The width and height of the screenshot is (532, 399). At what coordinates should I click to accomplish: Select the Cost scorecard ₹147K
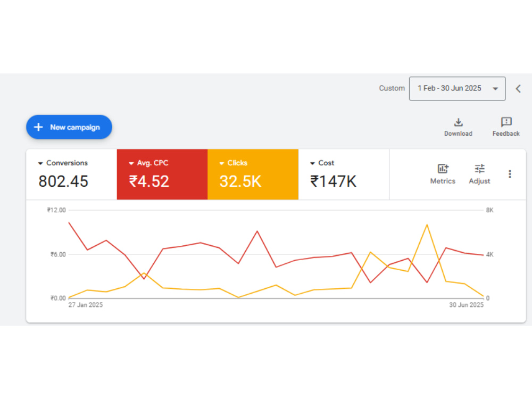[344, 174]
